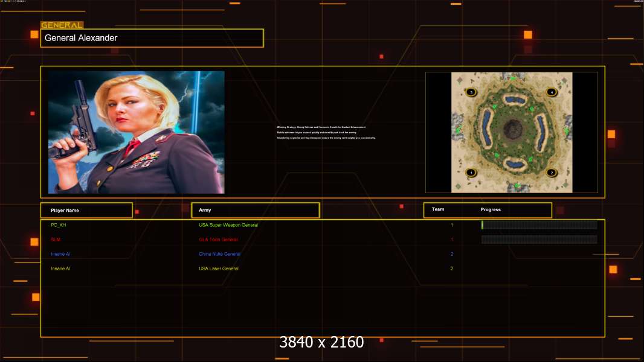Click start position marker 2 on the map
Viewport: 644px width, 362px height.
tap(552, 173)
